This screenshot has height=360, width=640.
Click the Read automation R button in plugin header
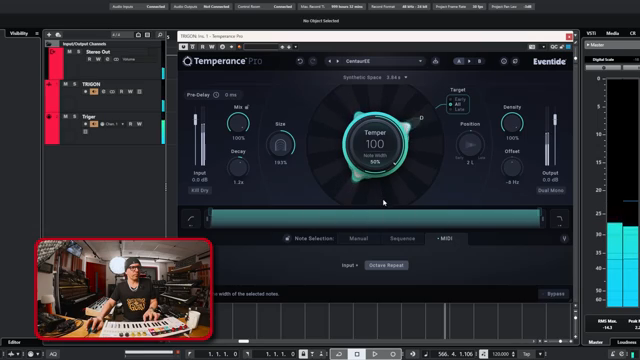(202, 47)
